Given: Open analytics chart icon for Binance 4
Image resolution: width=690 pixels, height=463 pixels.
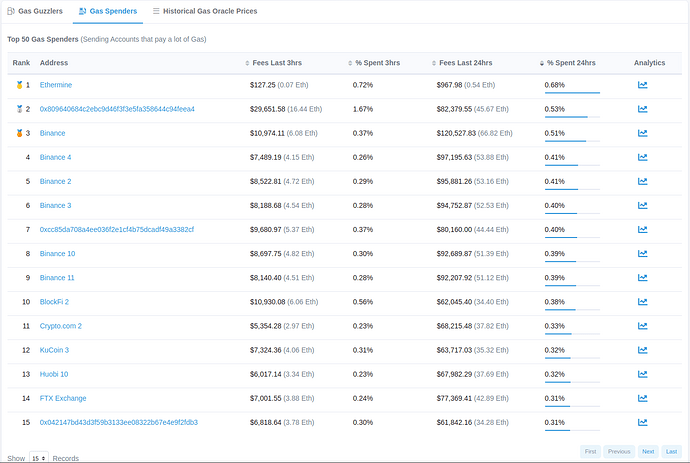Looking at the screenshot, I should pos(642,157).
